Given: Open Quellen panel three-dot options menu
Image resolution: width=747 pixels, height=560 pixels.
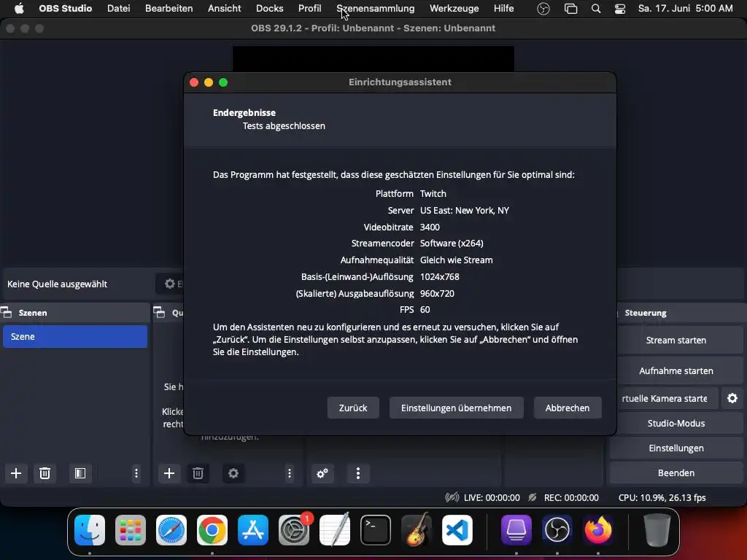Looking at the screenshot, I should coord(289,473).
